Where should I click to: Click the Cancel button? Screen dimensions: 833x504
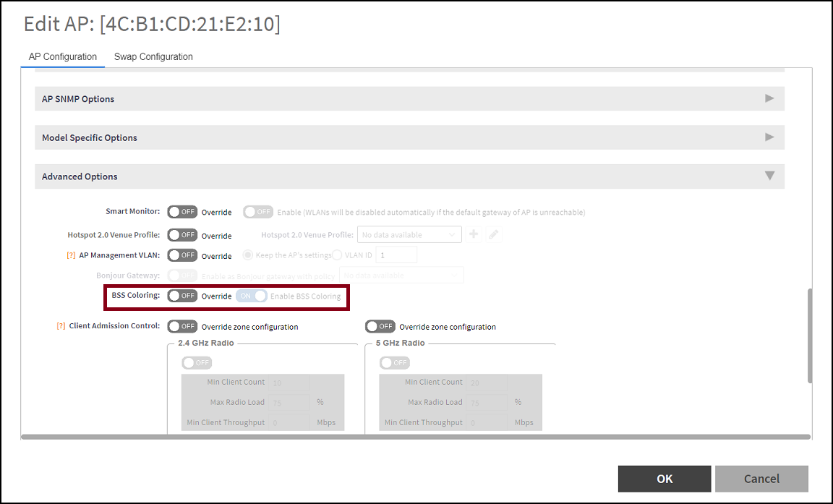coord(761,479)
